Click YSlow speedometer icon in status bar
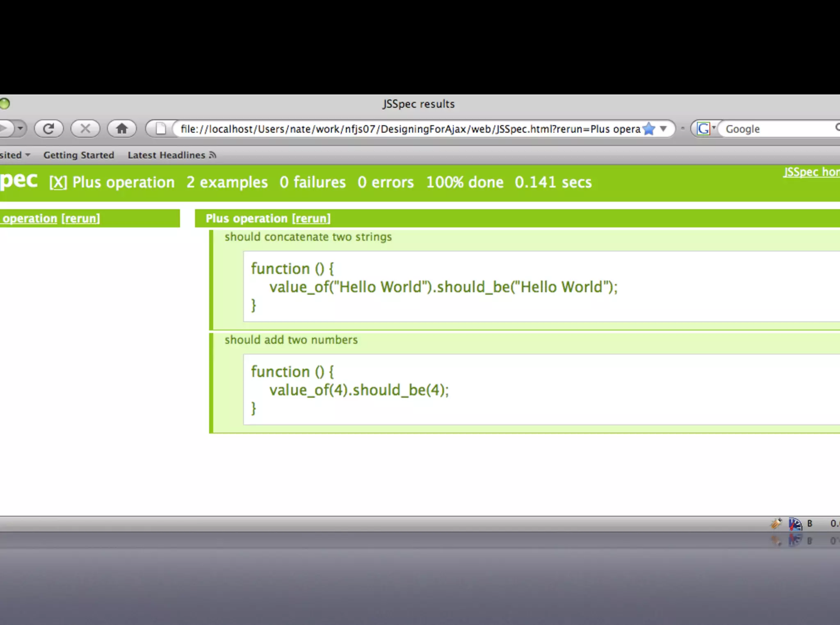Image resolution: width=840 pixels, height=625 pixels. coord(795,524)
